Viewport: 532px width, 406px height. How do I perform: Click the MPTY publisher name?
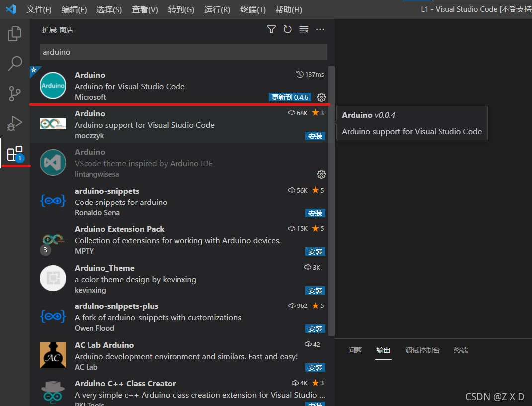[x=84, y=251]
